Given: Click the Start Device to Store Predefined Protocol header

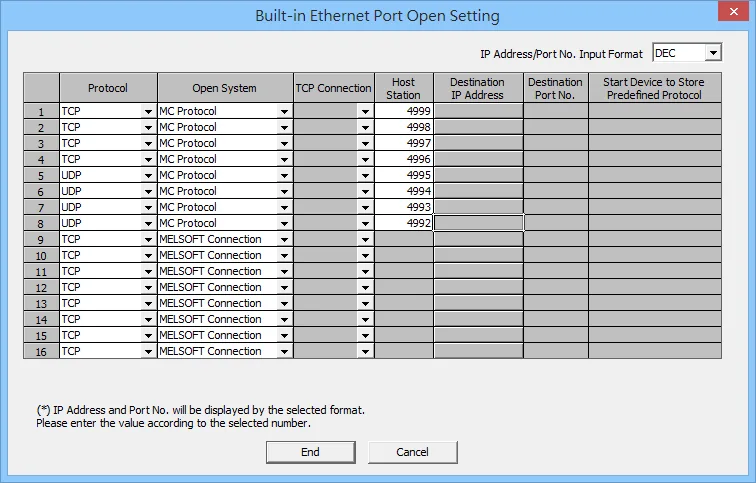Looking at the screenshot, I should (655, 88).
